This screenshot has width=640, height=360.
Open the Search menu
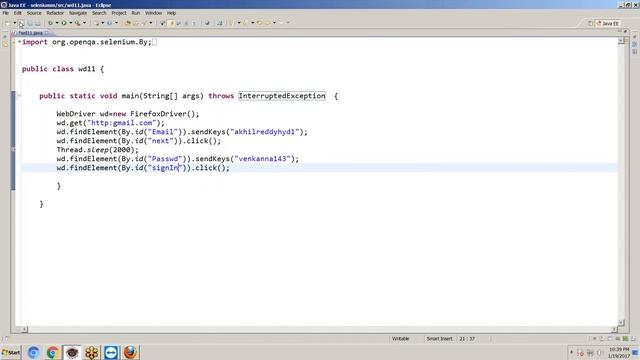click(x=99, y=13)
